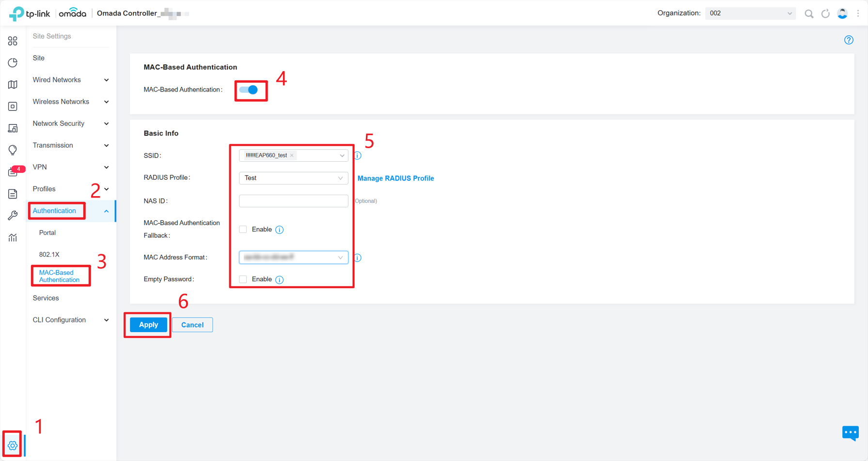Open the RADIUS Profile dropdown
Image resolution: width=868 pixels, height=461 pixels.
[x=293, y=178]
